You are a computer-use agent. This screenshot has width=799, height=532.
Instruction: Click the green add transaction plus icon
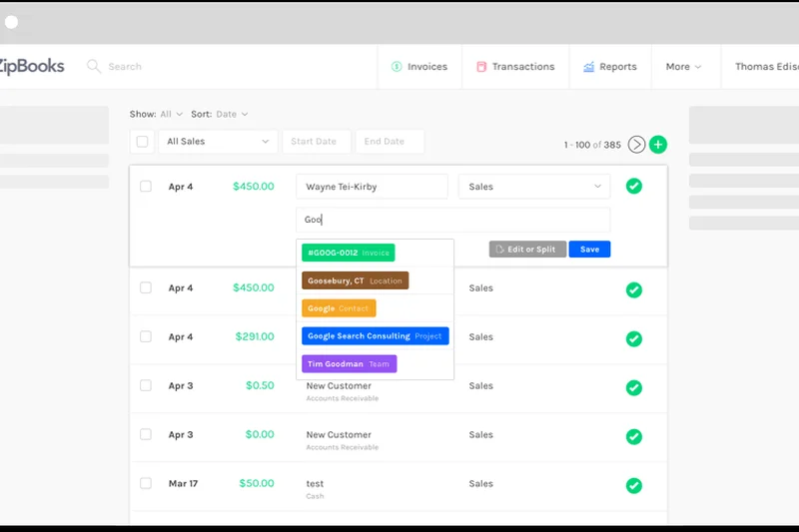point(658,145)
